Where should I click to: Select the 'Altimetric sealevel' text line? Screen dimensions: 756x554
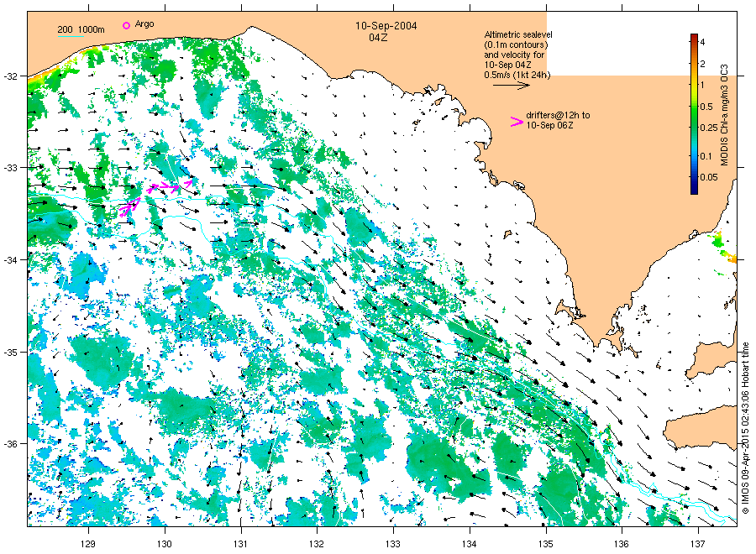[x=518, y=34]
